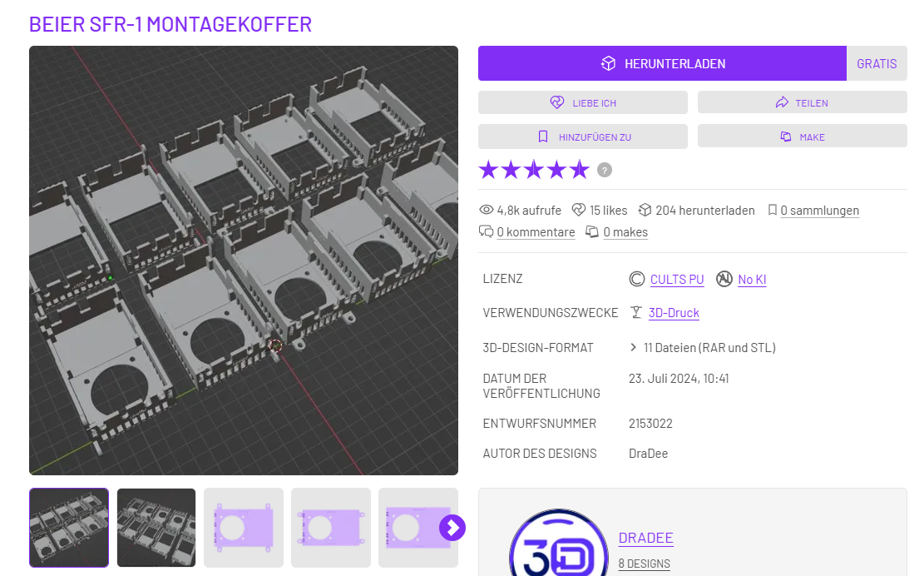924x576 pixels.
Task: Expand the 11 Dateien file list chevron
Action: pyautogui.click(x=633, y=347)
